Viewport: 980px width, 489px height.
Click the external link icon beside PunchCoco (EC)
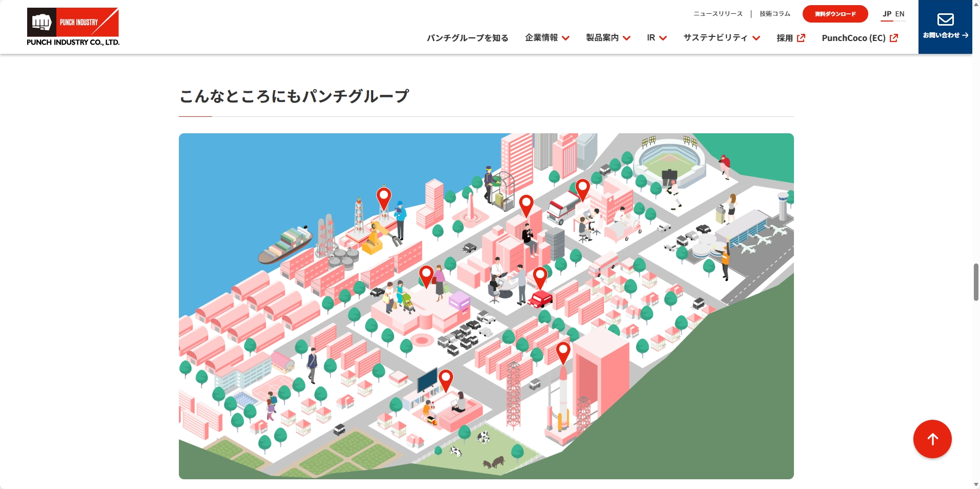point(893,38)
